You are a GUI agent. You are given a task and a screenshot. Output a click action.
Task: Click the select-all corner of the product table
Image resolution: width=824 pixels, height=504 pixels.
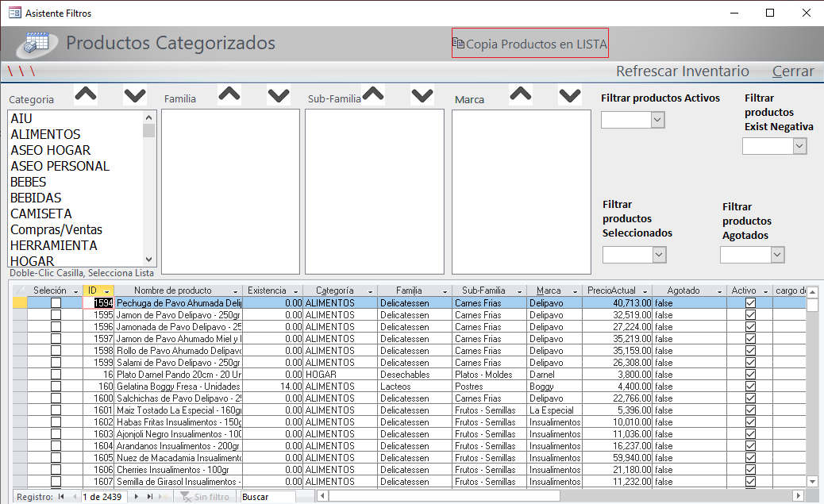pyautogui.click(x=20, y=290)
